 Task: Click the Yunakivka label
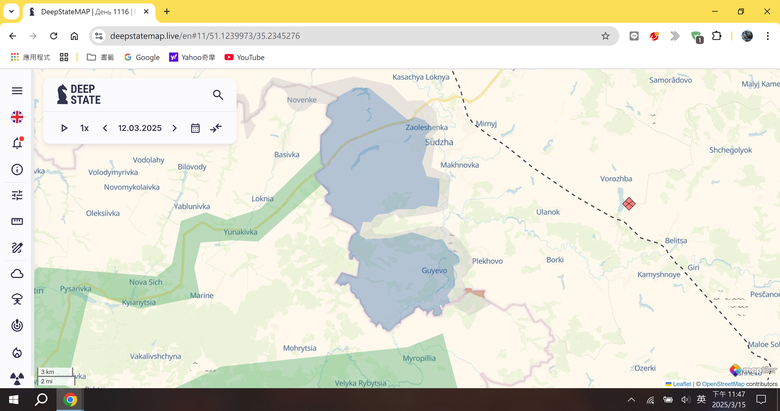[240, 232]
